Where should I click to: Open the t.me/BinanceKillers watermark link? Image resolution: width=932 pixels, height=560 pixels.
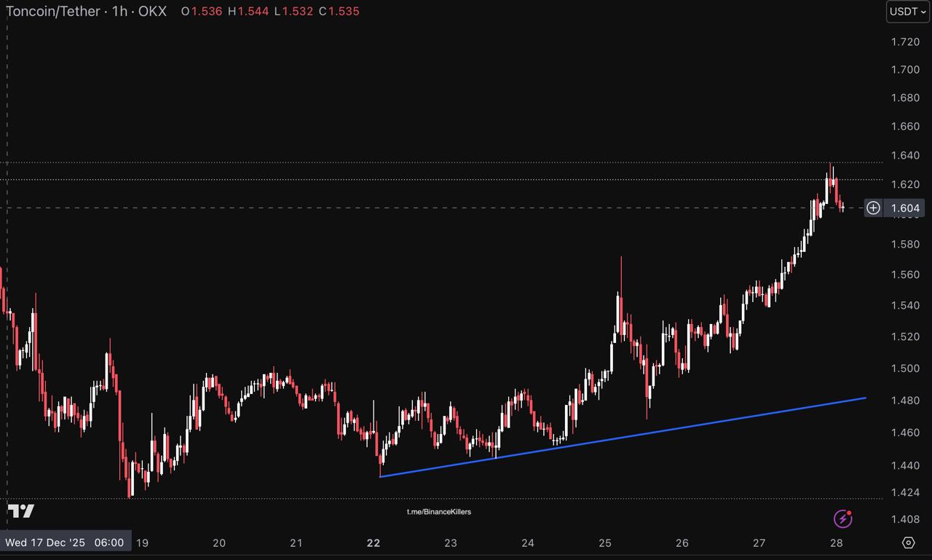click(x=438, y=512)
